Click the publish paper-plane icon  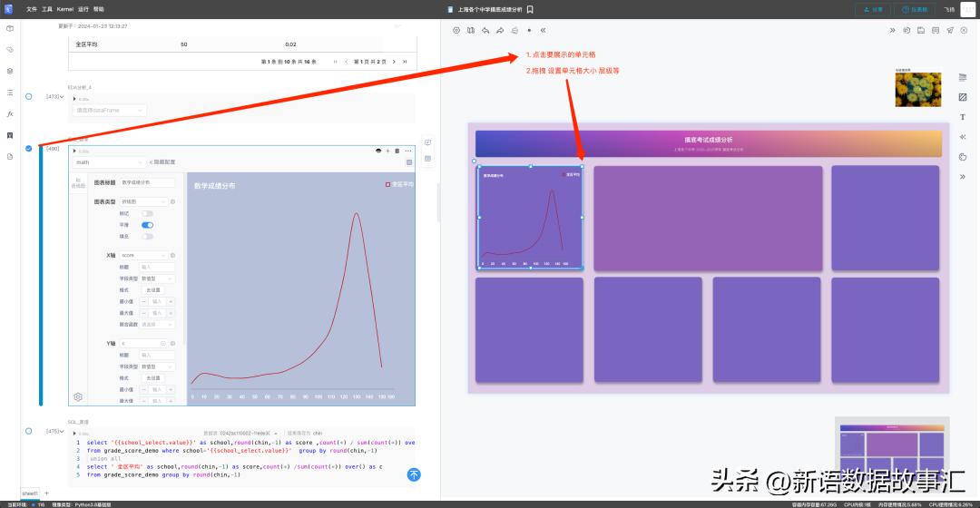(x=950, y=30)
